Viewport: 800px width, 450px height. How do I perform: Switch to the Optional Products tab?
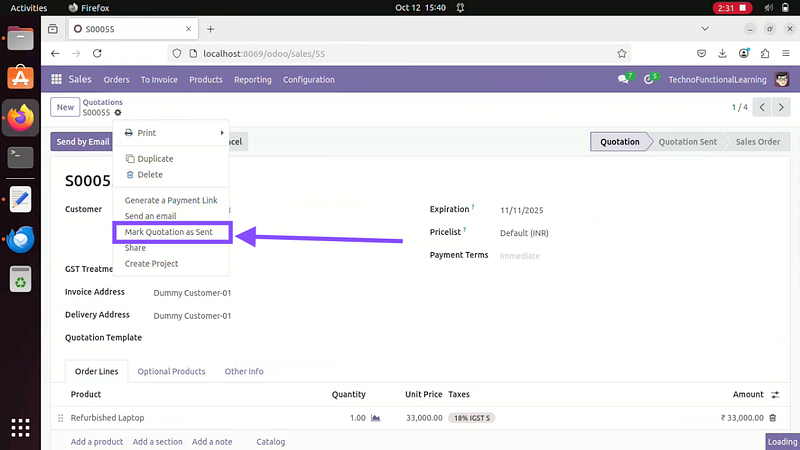click(171, 371)
